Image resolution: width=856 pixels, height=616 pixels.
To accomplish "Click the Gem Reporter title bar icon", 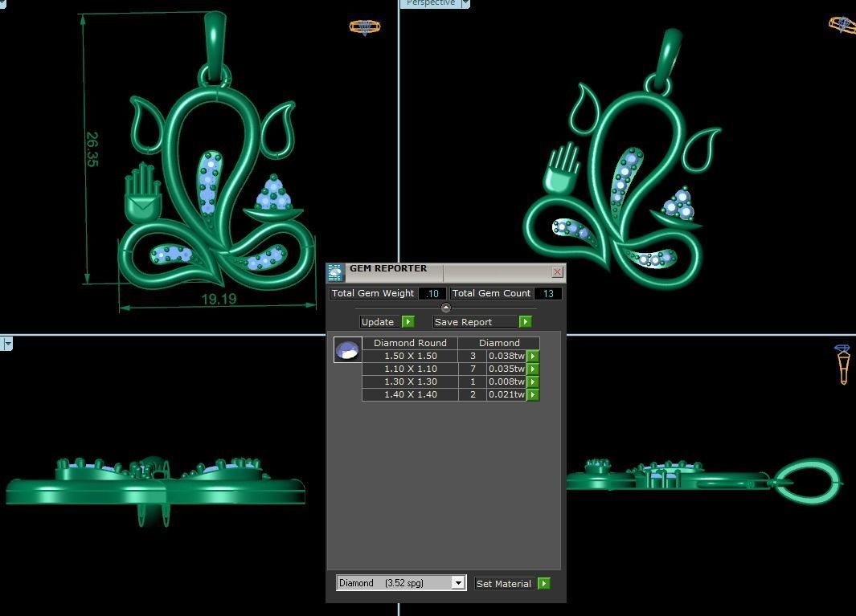I will 335,272.
